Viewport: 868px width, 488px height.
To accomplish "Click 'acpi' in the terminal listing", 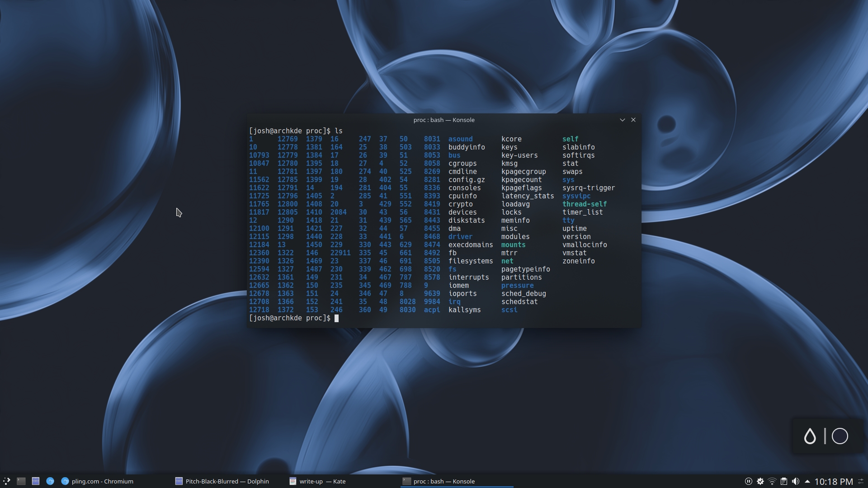I will [x=432, y=310].
